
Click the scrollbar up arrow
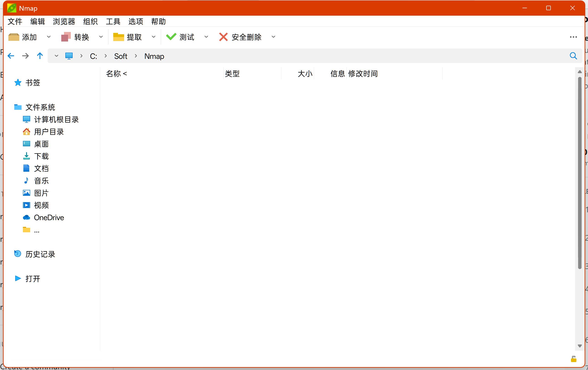[580, 72]
